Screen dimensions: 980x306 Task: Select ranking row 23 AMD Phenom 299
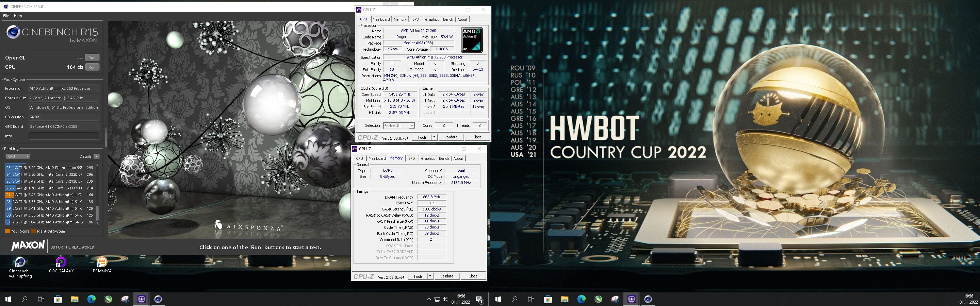tap(49, 168)
